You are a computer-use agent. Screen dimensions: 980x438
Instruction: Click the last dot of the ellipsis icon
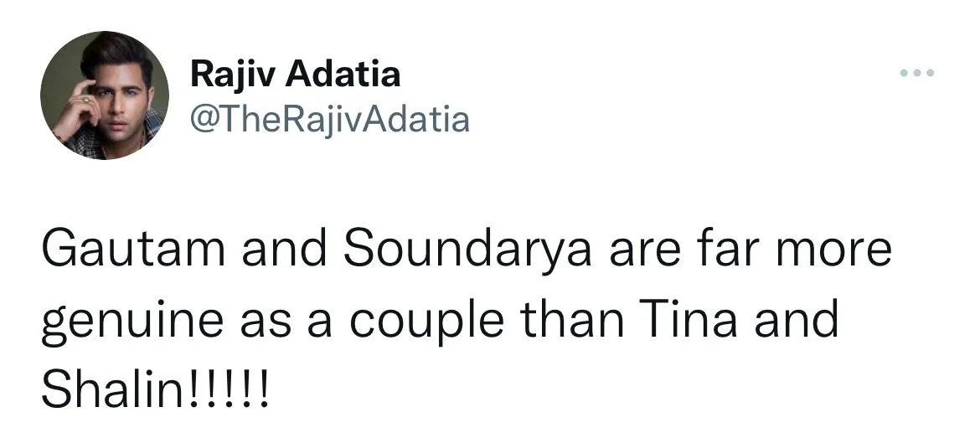(931, 73)
